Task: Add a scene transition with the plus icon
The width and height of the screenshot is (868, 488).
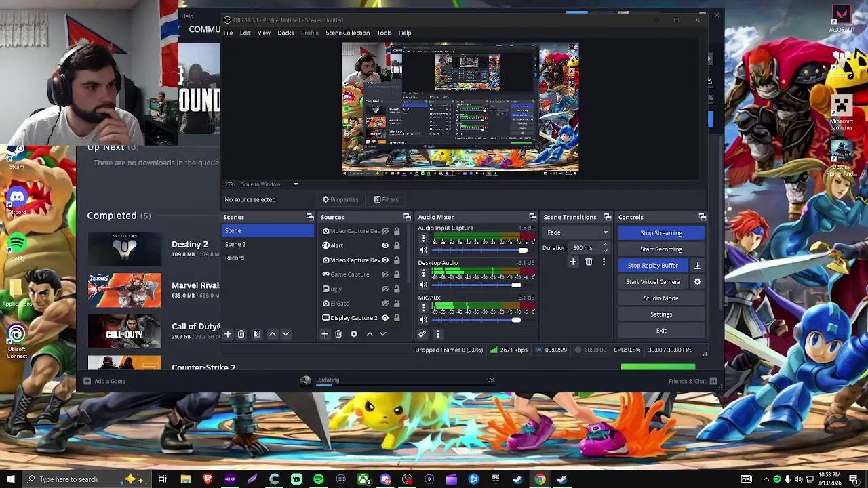Action: [573, 262]
